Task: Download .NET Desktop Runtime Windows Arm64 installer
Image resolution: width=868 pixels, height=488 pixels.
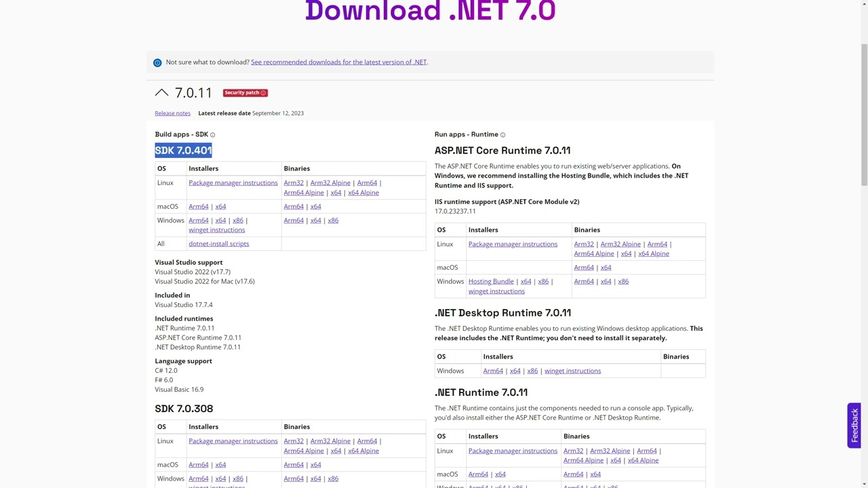Action: coord(493,371)
